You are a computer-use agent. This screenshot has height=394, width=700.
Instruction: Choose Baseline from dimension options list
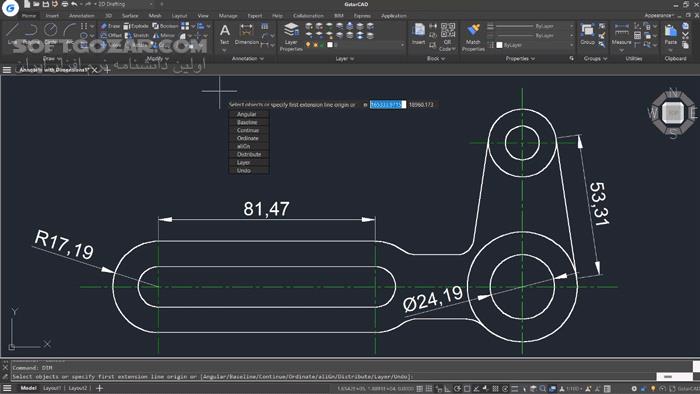tap(249, 122)
